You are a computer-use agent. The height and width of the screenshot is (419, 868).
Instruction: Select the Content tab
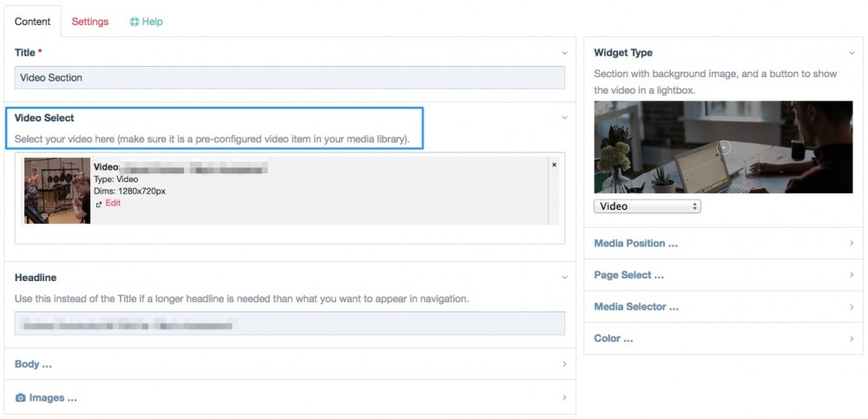(x=33, y=22)
